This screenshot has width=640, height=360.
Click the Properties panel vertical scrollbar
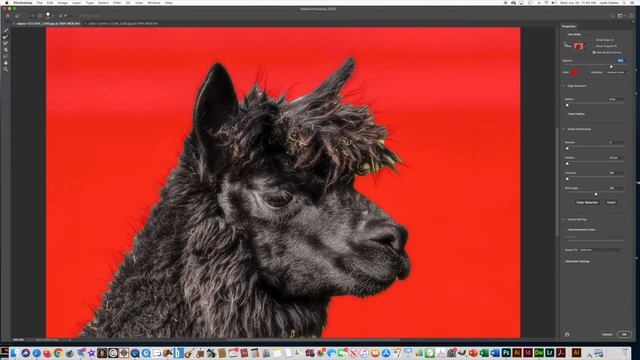(x=557, y=182)
